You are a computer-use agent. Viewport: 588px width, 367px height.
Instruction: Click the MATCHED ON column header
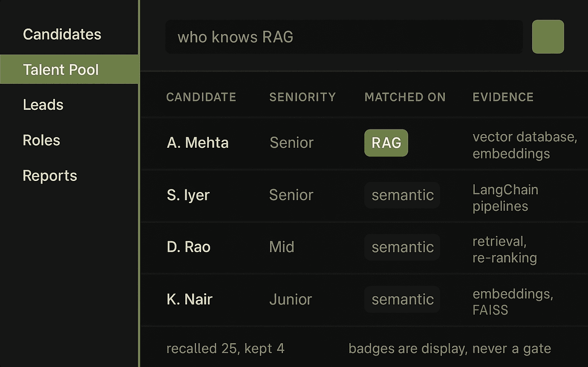pyautogui.click(x=405, y=97)
